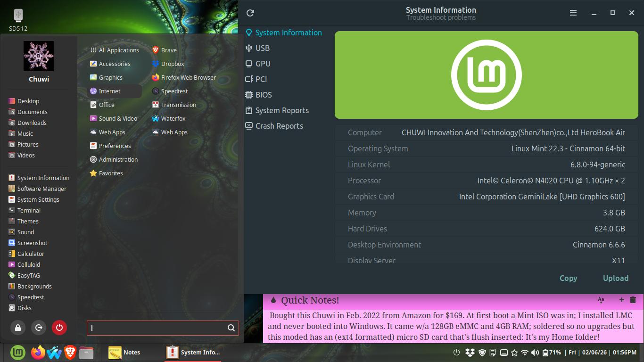Image resolution: width=644 pixels, height=362 pixels.
Task: Open the Crash Reports section
Action: pyautogui.click(x=279, y=126)
